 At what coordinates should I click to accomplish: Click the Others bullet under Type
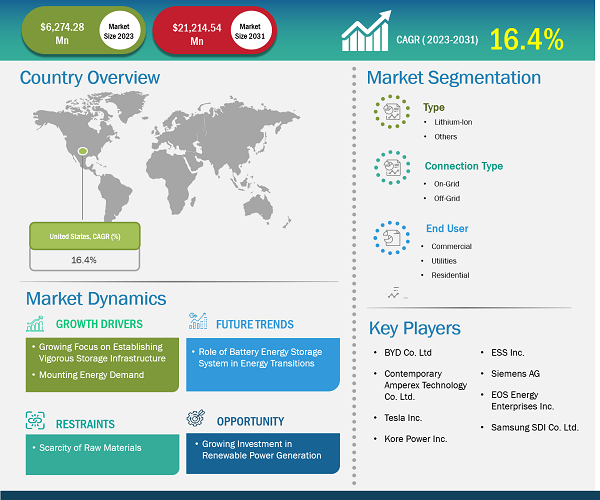point(445,137)
